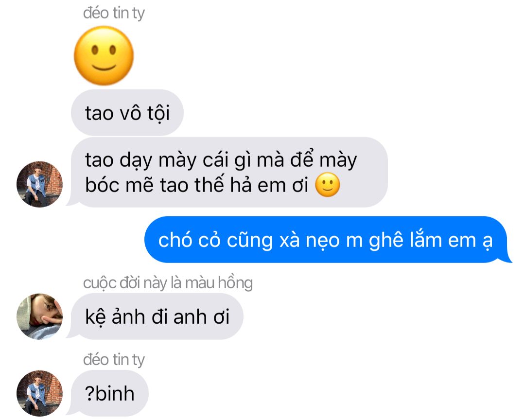Tap the line "tao dạy mày cái gì mà để mày"
This screenshot has width=525, height=420.
tap(221, 160)
